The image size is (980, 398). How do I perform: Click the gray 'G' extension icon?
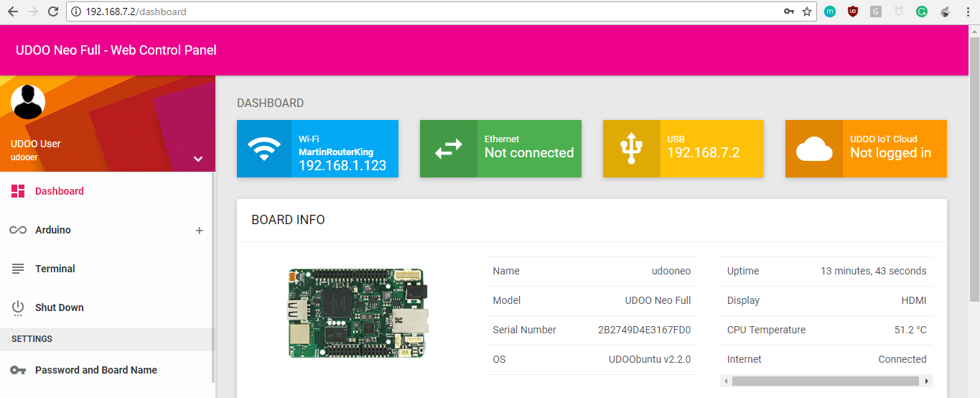(876, 11)
